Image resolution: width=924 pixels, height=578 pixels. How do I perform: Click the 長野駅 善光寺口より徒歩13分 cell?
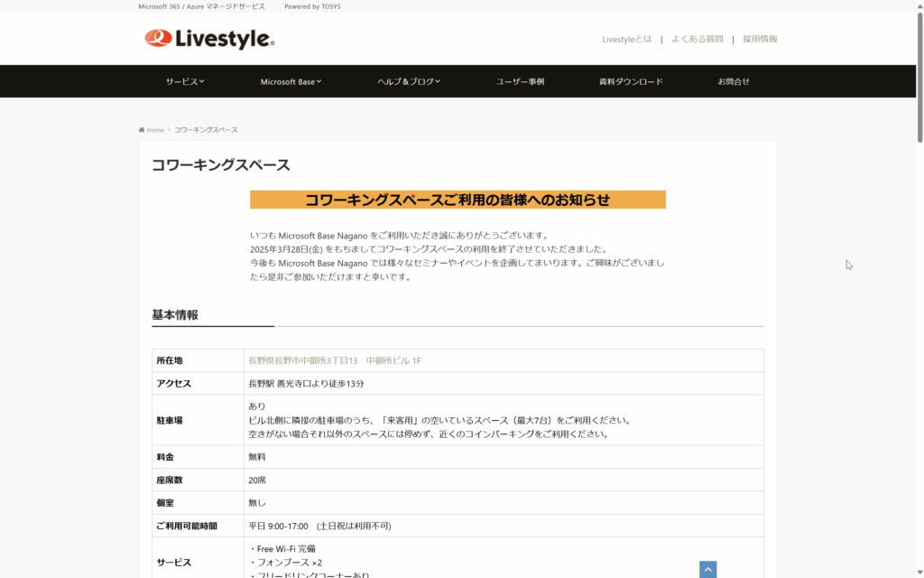point(504,383)
